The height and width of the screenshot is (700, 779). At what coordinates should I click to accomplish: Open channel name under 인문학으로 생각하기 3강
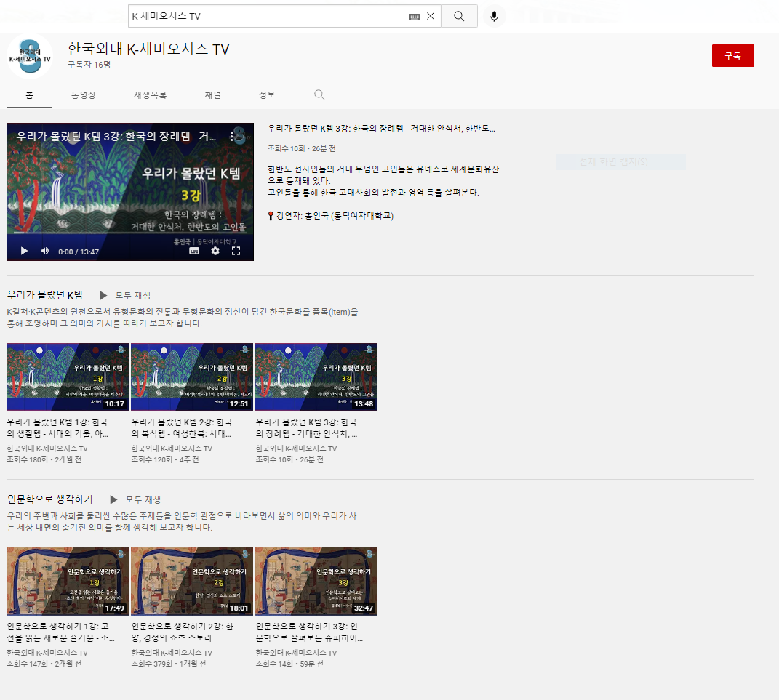(x=297, y=653)
